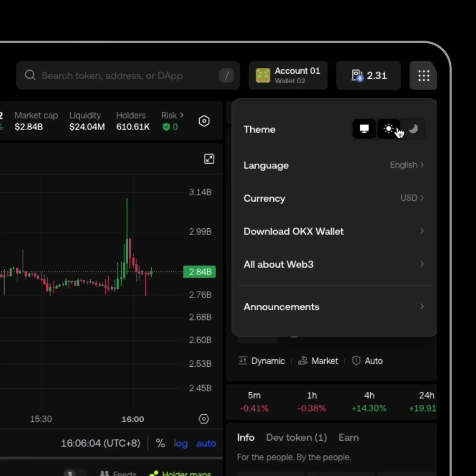Open the hexagon settings icon beside Risk
The height and width of the screenshot is (476, 476).
point(204,121)
